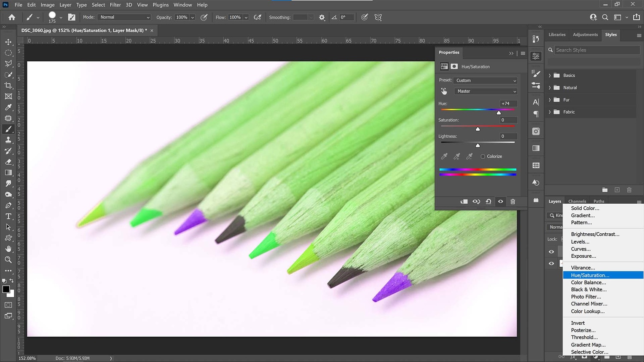The image size is (644, 362).
Task: Select the Horizontal Type tool
Action: coord(8,216)
